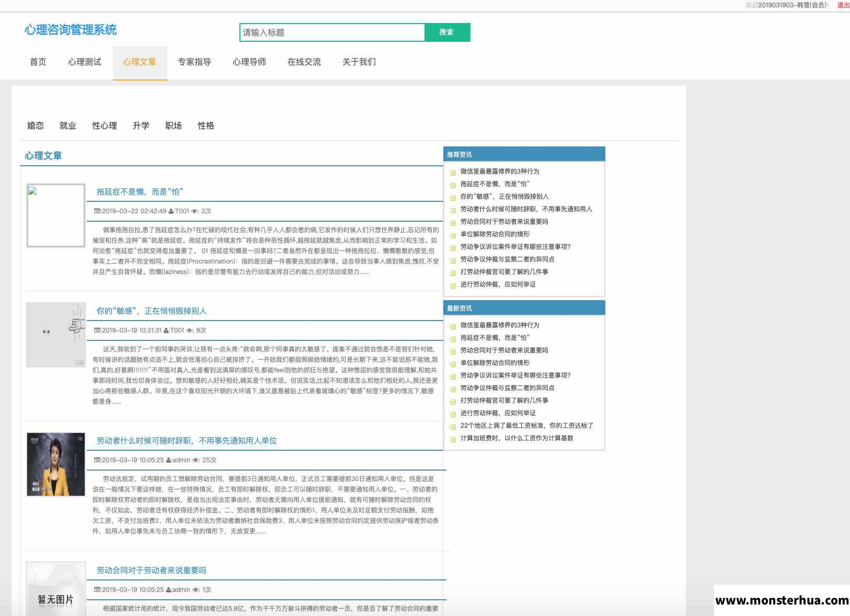Filter articles by 性心理 category
Viewport: 850px width, 616px height.
point(105,126)
